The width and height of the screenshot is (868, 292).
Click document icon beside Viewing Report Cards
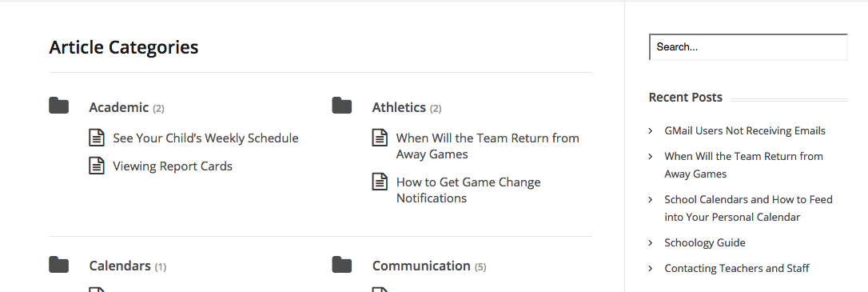click(x=97, y=165)
